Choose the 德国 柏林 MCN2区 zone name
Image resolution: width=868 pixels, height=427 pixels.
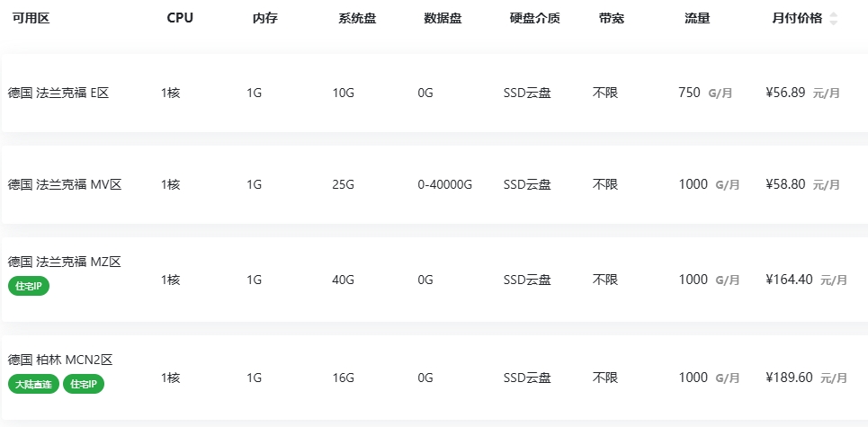coord(60,360)
